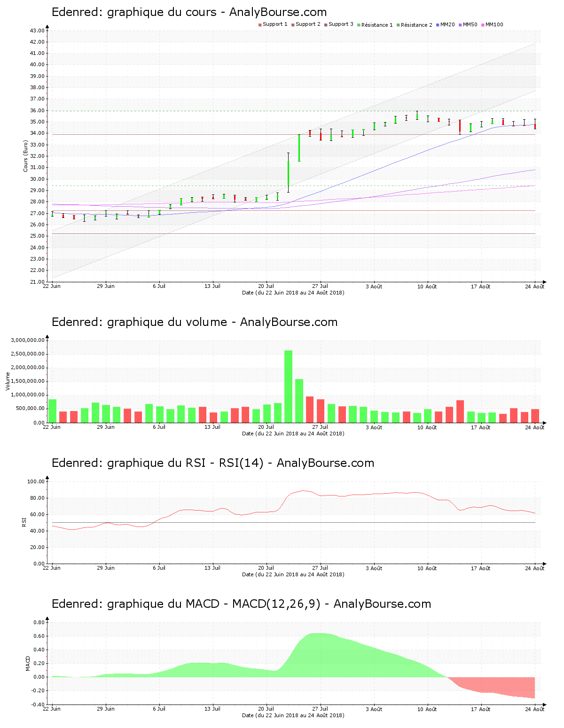Screen dimensions: 564x728
Task: Click the date range caption under MACD chart
Action: [293, 715]
